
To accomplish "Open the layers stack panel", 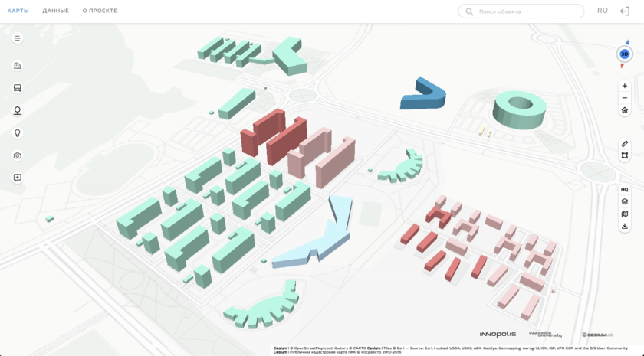I will click(x=624, y=202).
